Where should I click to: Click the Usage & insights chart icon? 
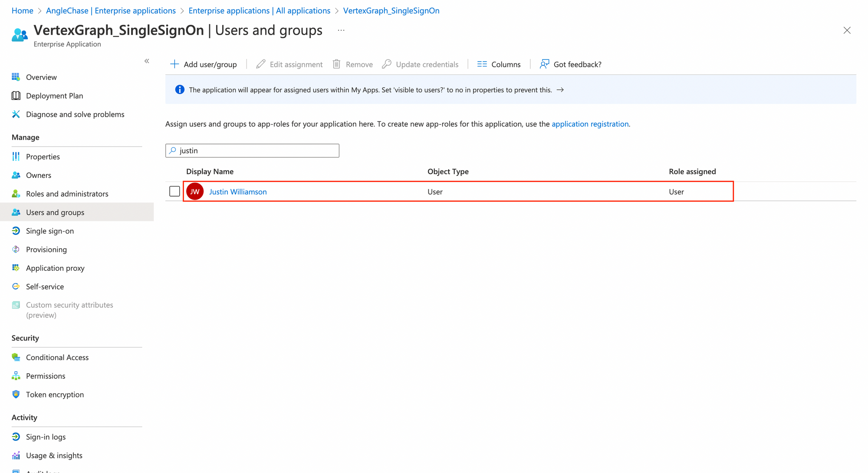click(x=16, y=455)
